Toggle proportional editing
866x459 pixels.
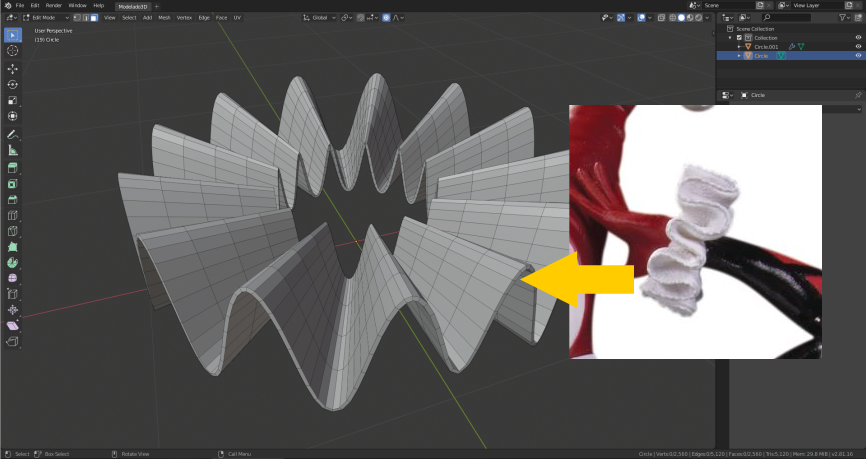click(386, 18)
